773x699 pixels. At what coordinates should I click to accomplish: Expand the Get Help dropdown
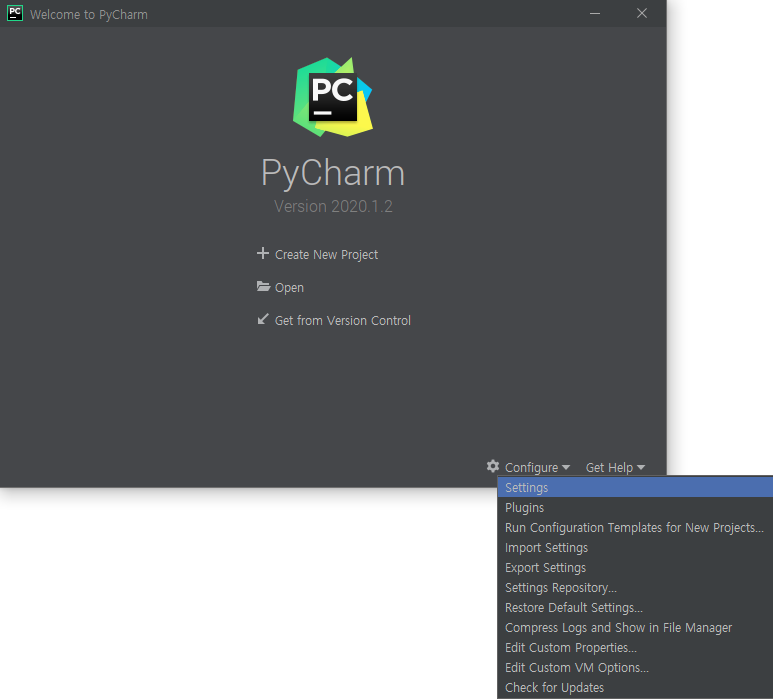(x=615, y=467)
